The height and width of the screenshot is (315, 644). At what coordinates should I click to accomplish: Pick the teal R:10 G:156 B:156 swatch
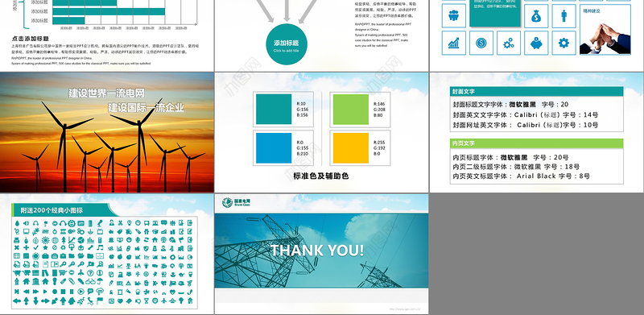(x=274, y=110)
